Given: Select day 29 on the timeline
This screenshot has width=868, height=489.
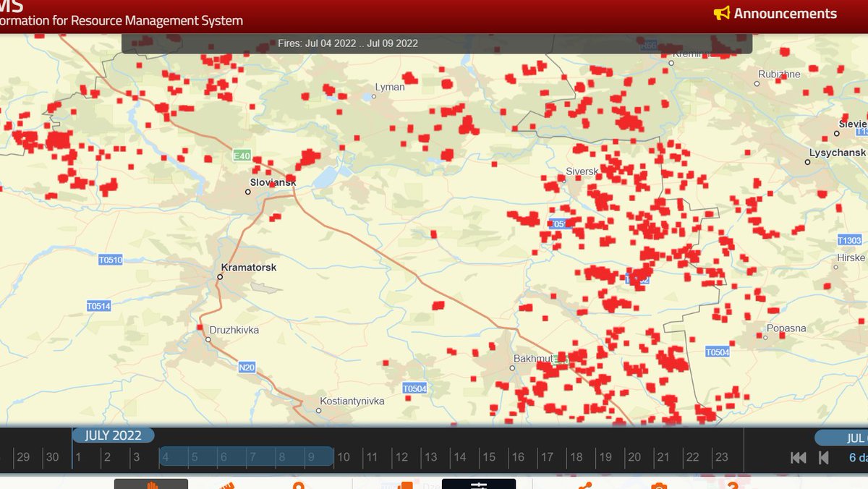Looking at the screenshot, I should tap(24, 457).
